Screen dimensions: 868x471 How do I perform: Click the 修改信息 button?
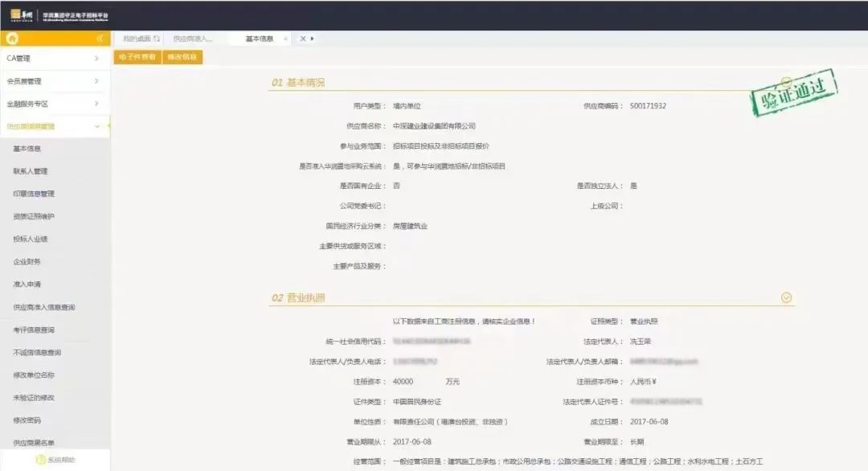(182, 57)
